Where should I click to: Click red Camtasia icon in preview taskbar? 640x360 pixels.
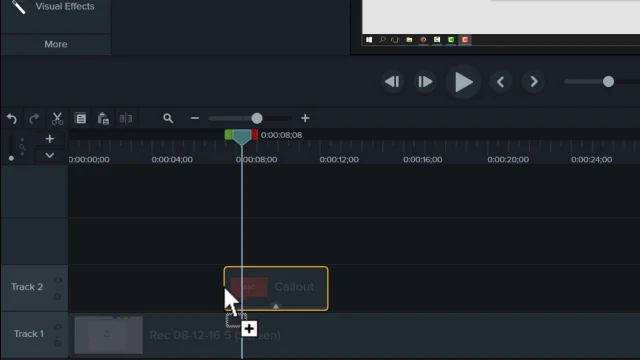465,40
